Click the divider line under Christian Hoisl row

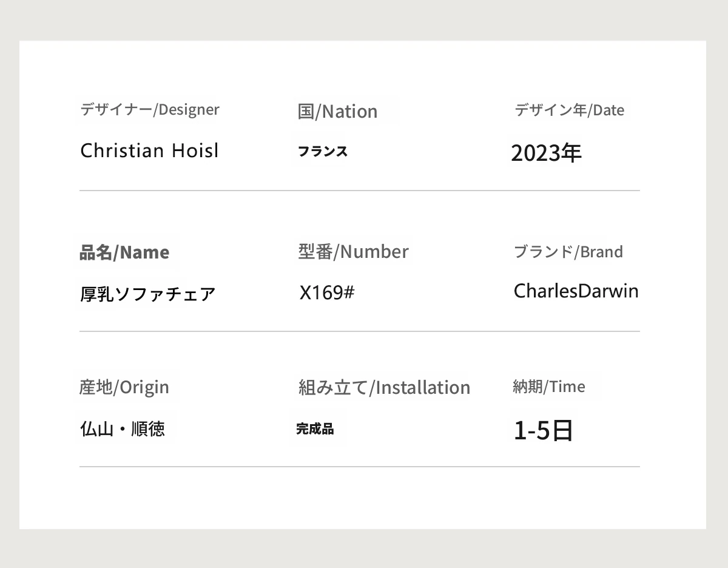[x=359, y=191]
